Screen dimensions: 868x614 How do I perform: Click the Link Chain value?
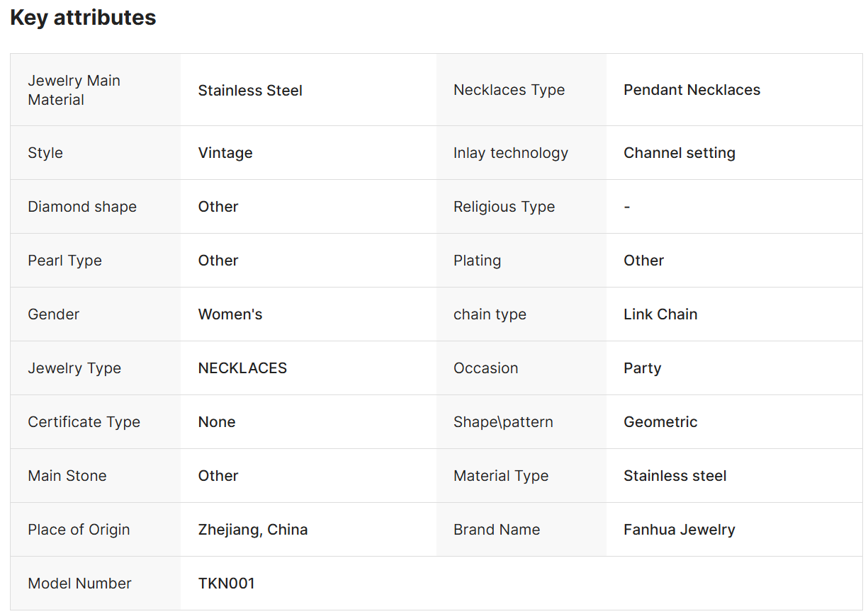point(660,314)
